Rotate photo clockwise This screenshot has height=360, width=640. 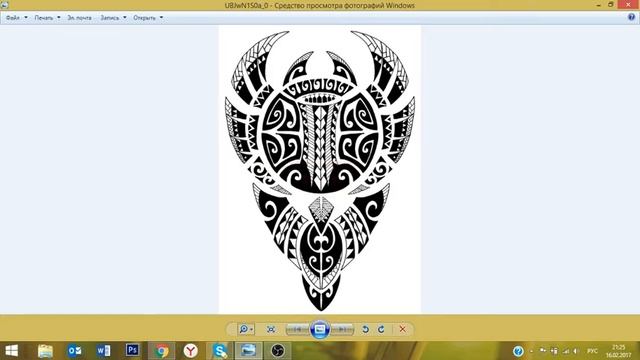point(381,329)
